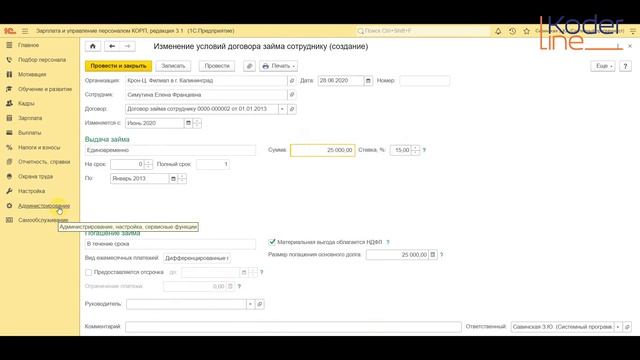Adjust Изменяется с month stepper arrows
Image resolution: width=640 pixels, height=360 pixels.
(197, 123)
